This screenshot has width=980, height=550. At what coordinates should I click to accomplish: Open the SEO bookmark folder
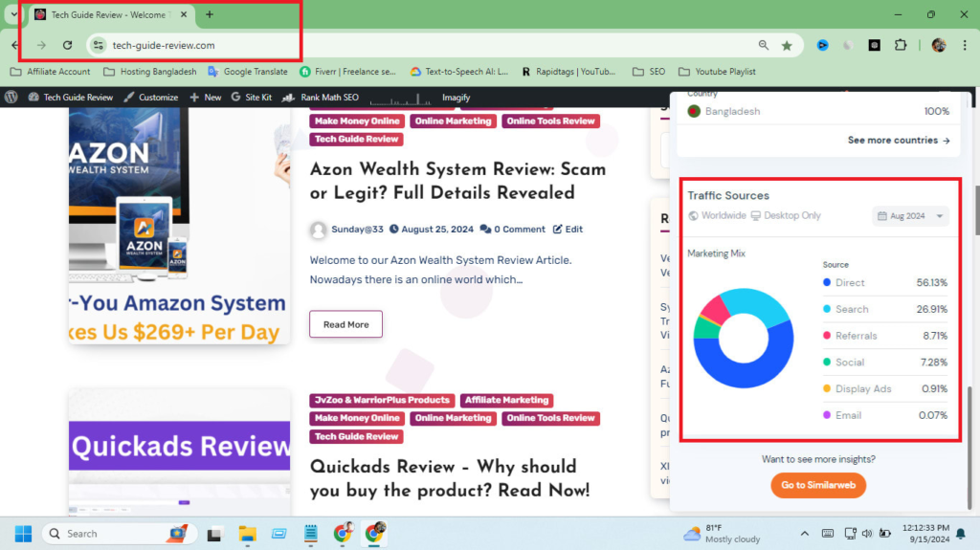click(x=649, y=71)
